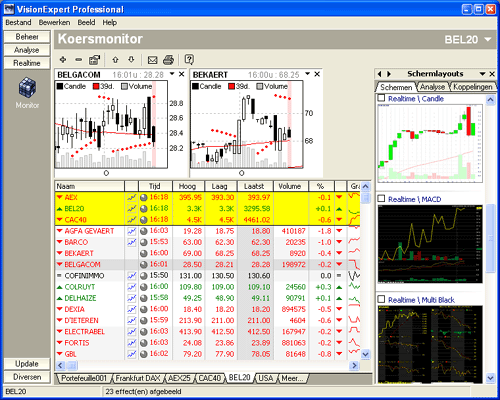Image resolution: width=500 pixels, height=400 pixels.
Task: Toggle Candle legend box in BEKAERT chart
Action: (x=196, y=87)
